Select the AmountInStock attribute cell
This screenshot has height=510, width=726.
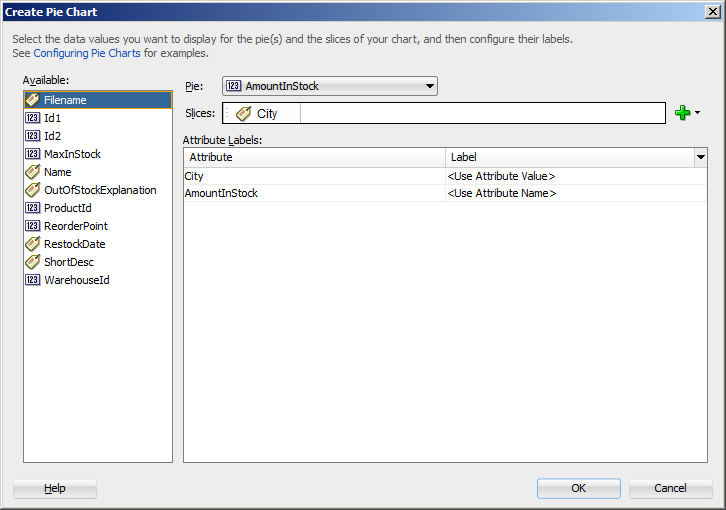314,193
